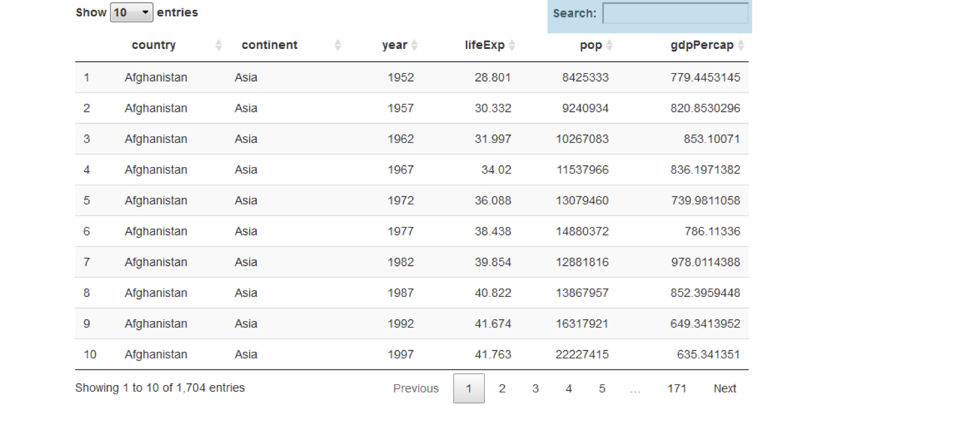Screen dimensions: 980x421
Task: Click gdpPercap value 978.0114388
Action: click(x=705, y=262)
